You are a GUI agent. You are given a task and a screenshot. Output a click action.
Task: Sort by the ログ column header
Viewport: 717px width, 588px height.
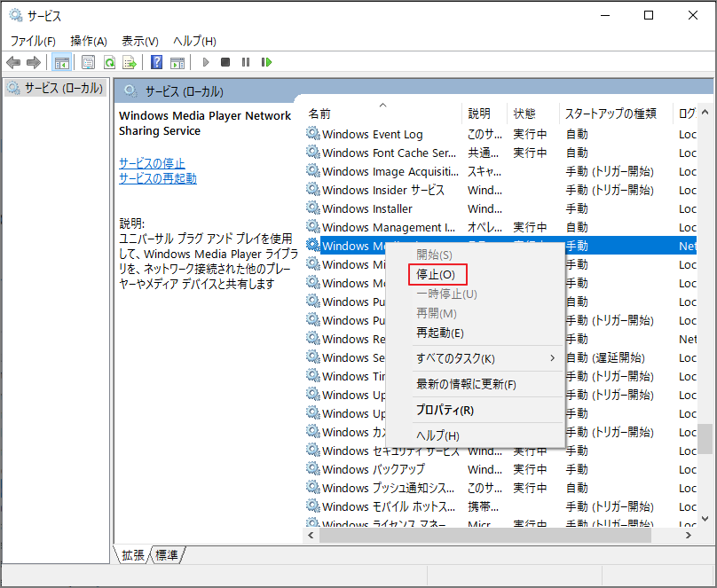pos(685,114)
